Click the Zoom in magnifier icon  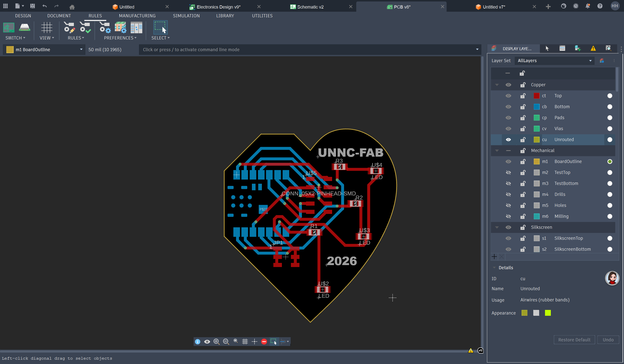coord(217,342)
